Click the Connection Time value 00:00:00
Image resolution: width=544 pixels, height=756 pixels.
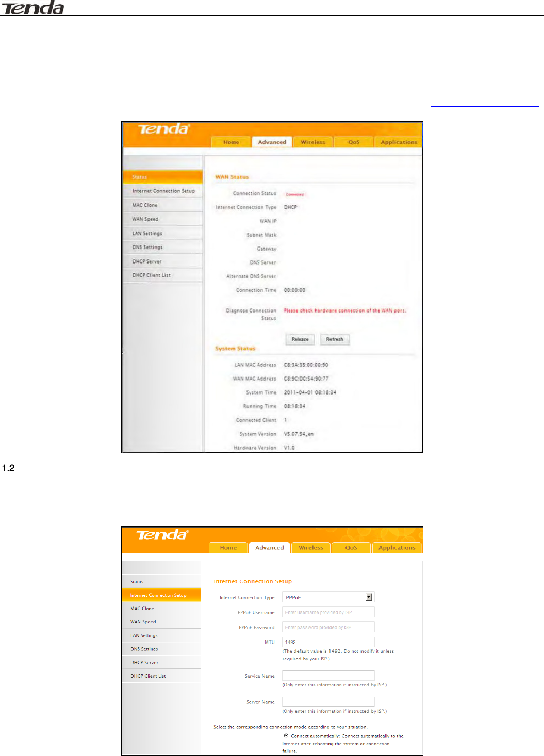coord(294,290)
